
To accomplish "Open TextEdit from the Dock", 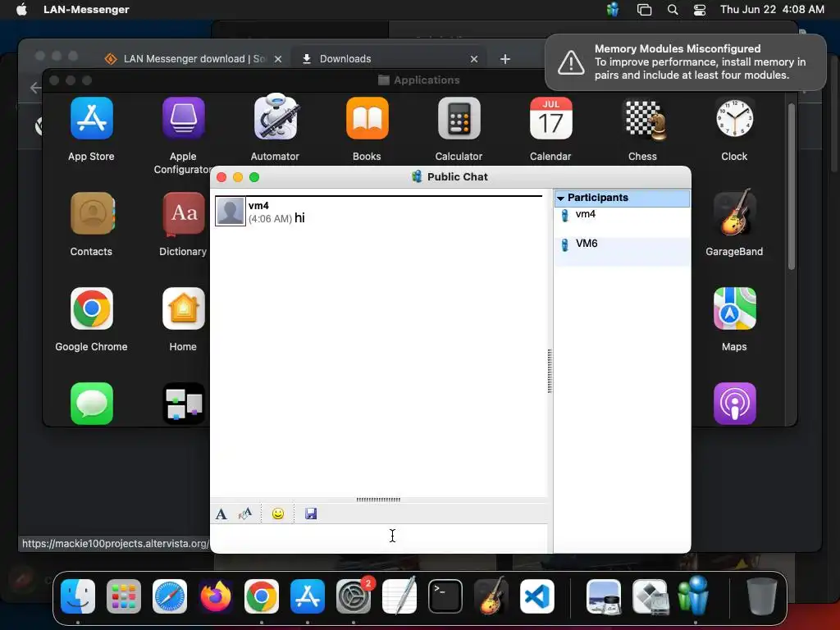I will point(399,596).
